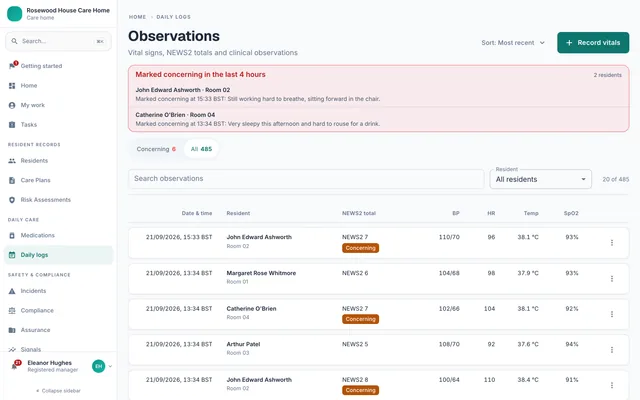The width and height of the screenshot is (640, 400).
Task: Collapse the sidebar
Action: tap(58, 391)
